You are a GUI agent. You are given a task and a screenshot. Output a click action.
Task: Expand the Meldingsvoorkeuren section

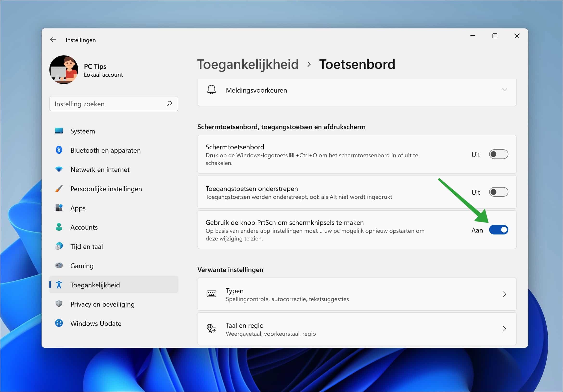[504, 90]
